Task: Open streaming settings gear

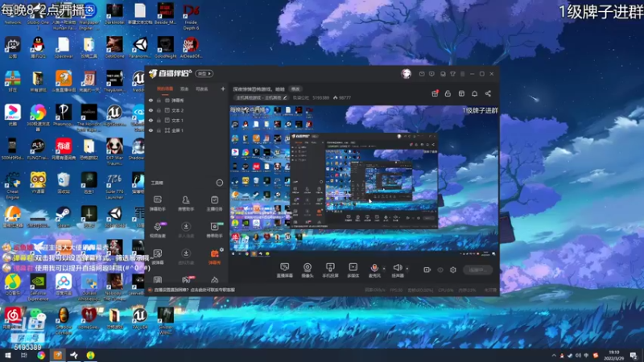Action: coord(453,270)
